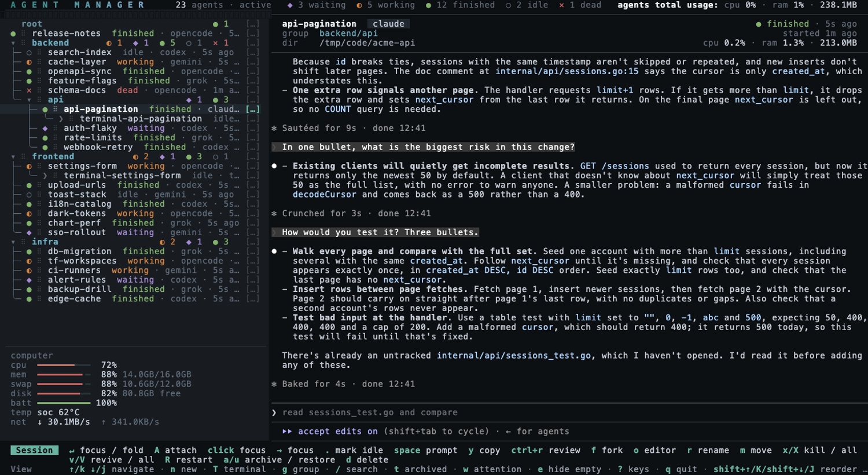This screenshot has width=868, height=475.
Task: Open internal/api/sessions_test.go link
Action: tap(514, 356)
